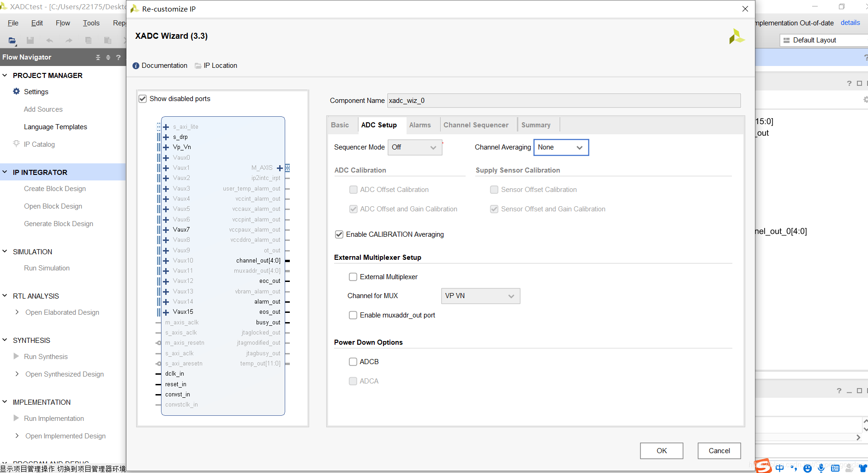Click the keyboard icon in input toolbar
The width and height of the screenshot is (868, 473).
pos(835,468)
